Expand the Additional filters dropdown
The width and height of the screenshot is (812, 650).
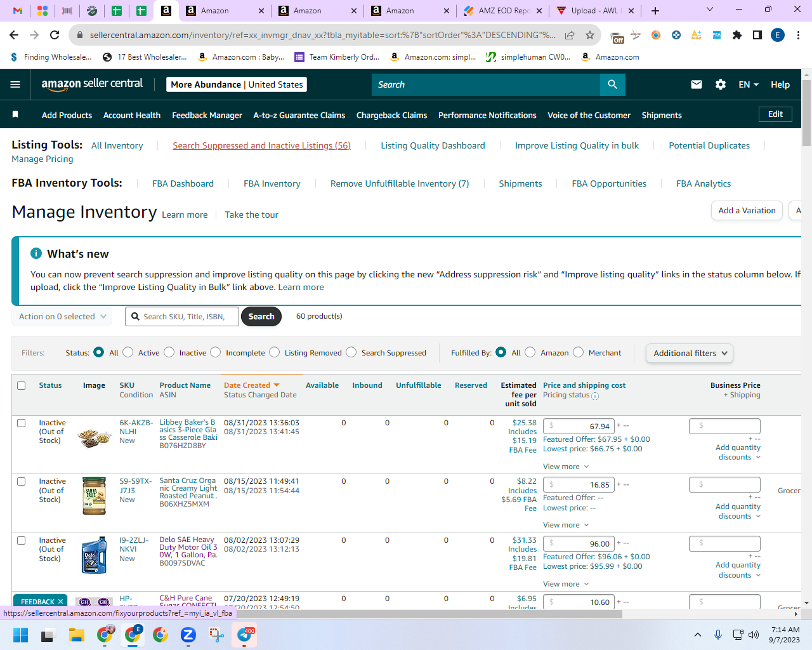click(x=690, y=353)
